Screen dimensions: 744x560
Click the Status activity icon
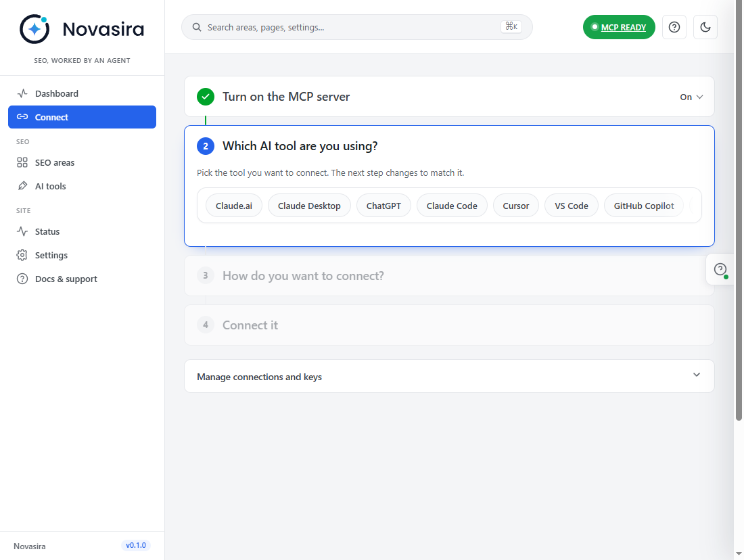tap(22, 231)
